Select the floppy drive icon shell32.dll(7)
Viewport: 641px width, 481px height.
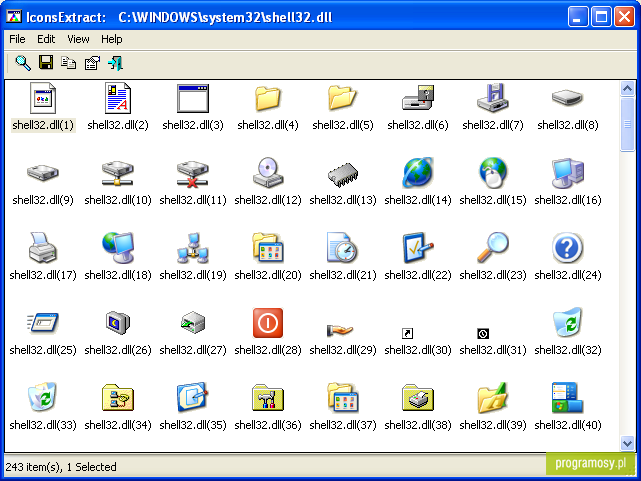tap(493, 98)
